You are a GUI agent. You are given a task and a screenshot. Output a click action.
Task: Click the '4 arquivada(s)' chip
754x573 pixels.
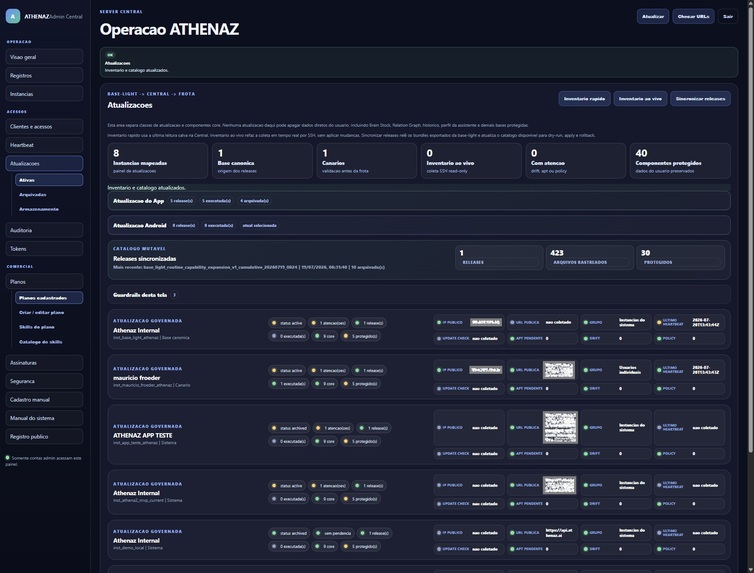tap(254, 201)
